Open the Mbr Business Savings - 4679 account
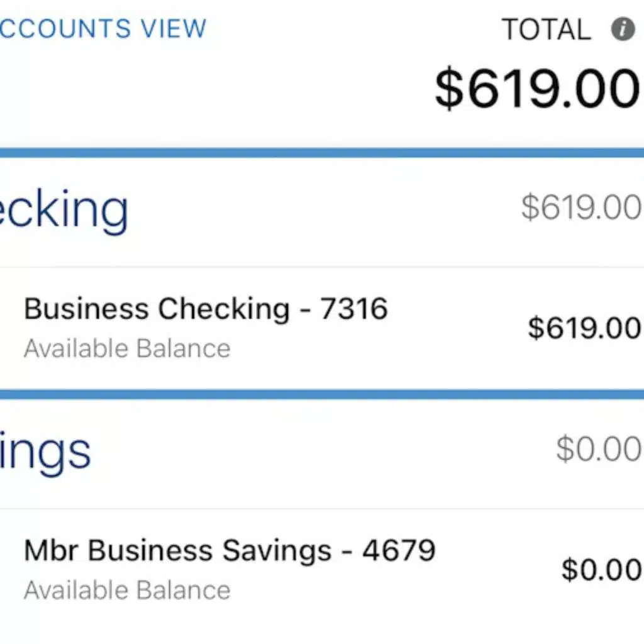 click(x=229, y=550)
